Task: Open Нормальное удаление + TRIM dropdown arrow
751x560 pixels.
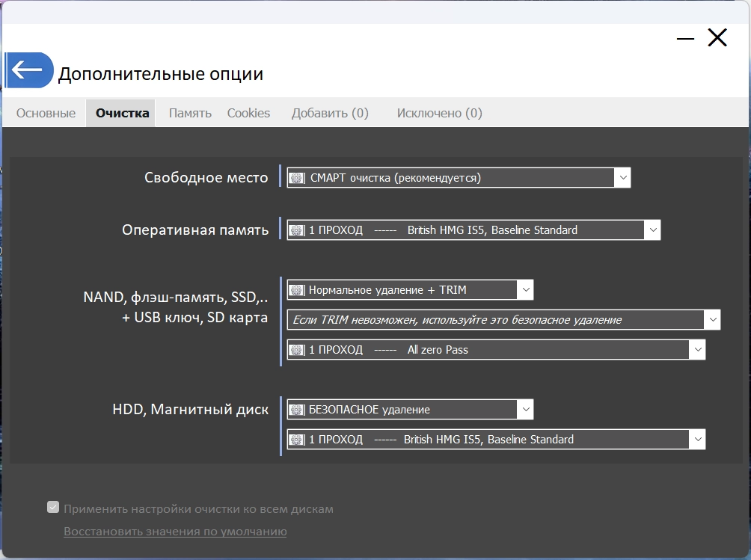Action: tap(525, 290)
